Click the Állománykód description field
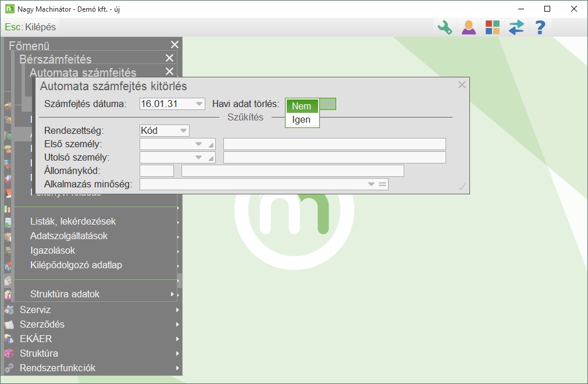Viewport: 588px width, 384px height. coord(293,170)
